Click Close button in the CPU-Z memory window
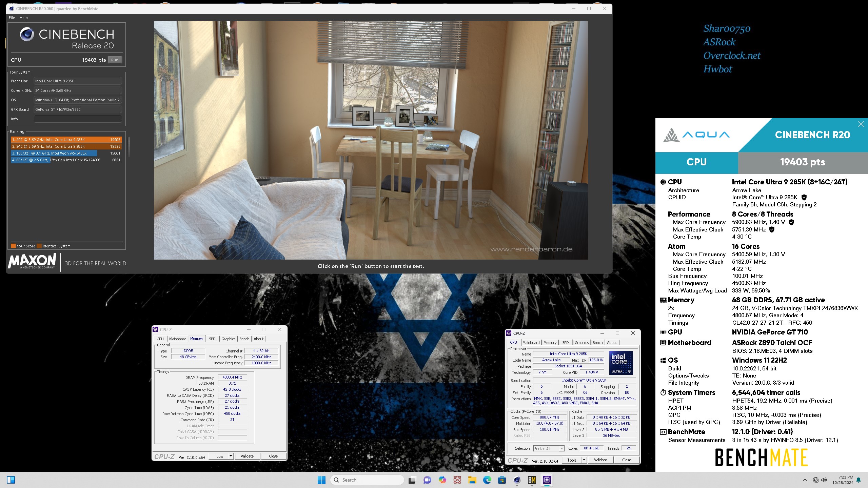This screenshot has width=868, height=488. 273,456
